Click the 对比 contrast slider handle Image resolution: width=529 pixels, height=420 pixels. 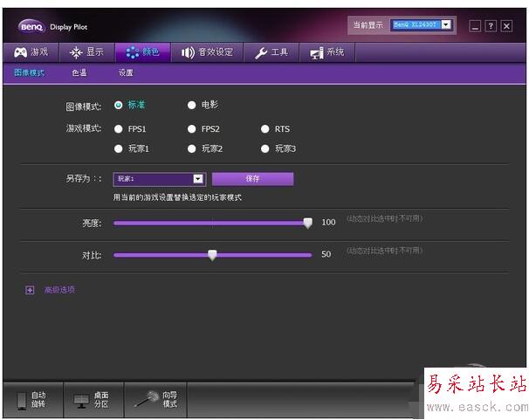(x=212, y=255)
